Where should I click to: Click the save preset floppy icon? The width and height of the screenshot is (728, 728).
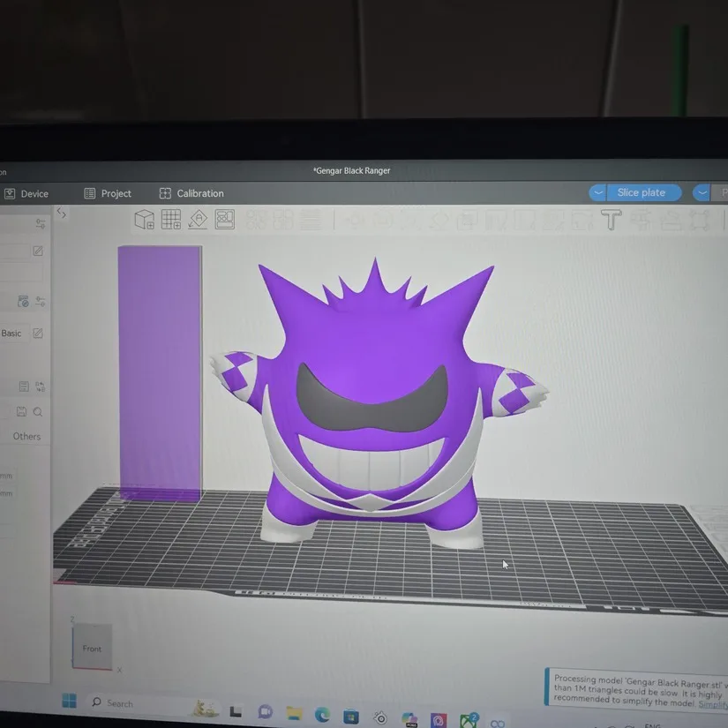(21, 411)
